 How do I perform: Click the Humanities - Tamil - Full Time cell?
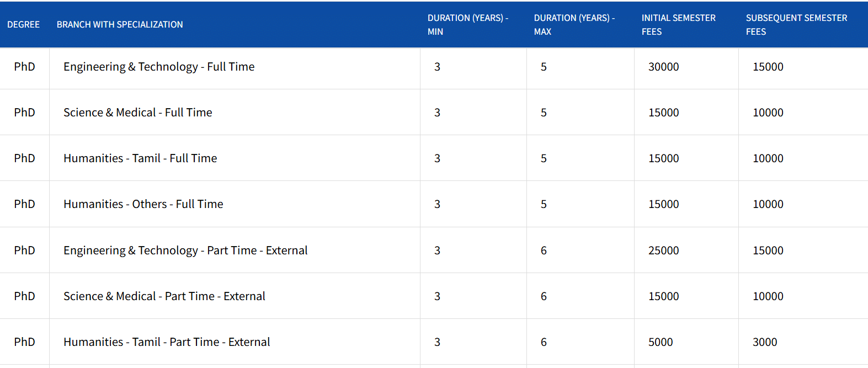click(140, 158)
